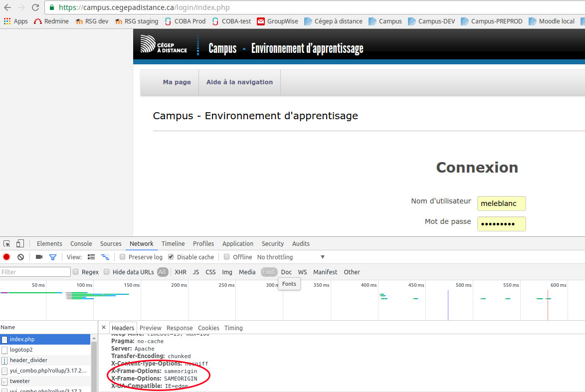The image size is (585, 392).
Task: Clear the network log
Action: [x=20, y=257]
